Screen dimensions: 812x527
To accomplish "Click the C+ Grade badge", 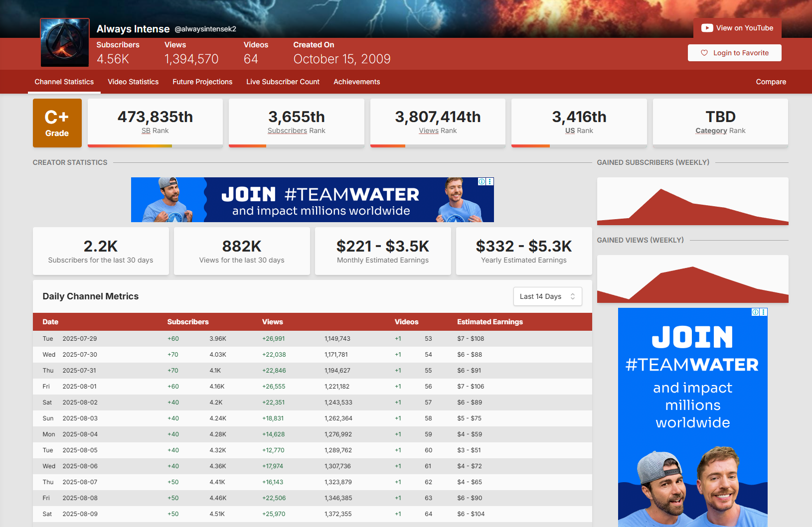I will (57, 123).
